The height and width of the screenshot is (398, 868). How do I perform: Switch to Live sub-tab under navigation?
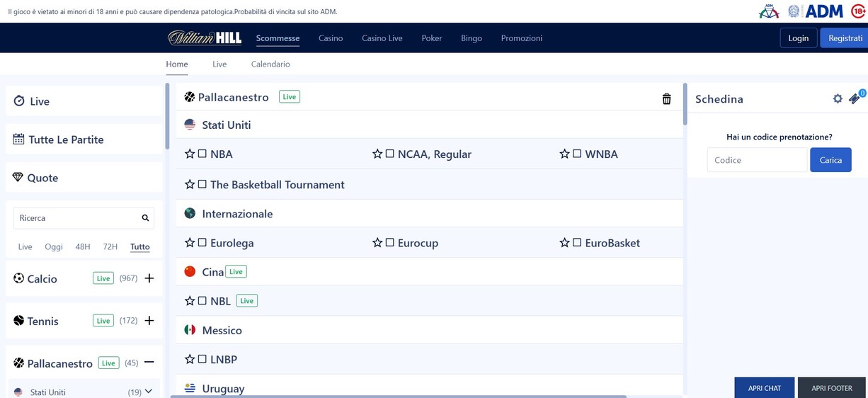pos(219,64)
